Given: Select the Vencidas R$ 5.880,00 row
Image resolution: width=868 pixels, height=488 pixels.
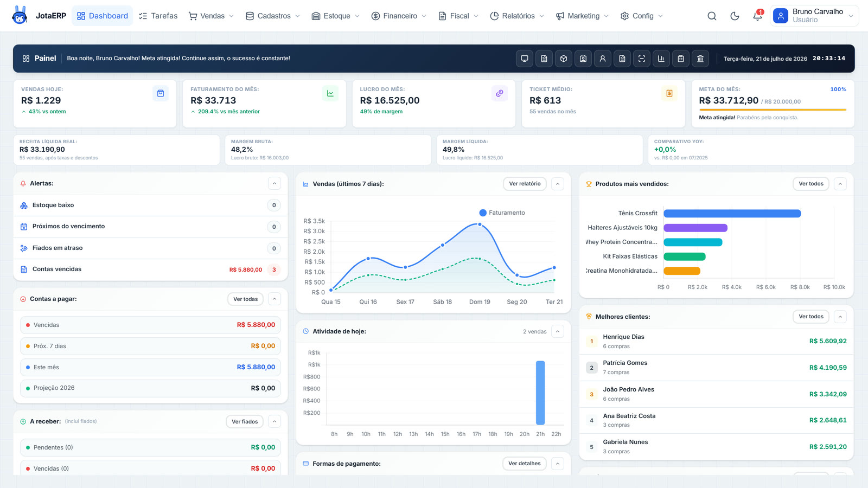Looking at the screenshot, I should [x=150, y=325].
